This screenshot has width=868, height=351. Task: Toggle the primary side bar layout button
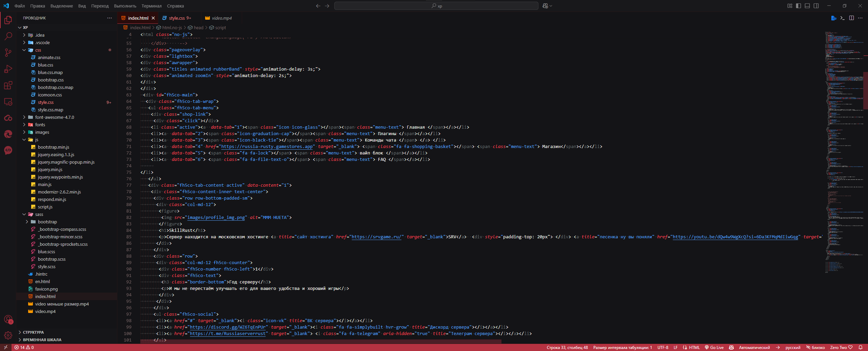point(798,6)
